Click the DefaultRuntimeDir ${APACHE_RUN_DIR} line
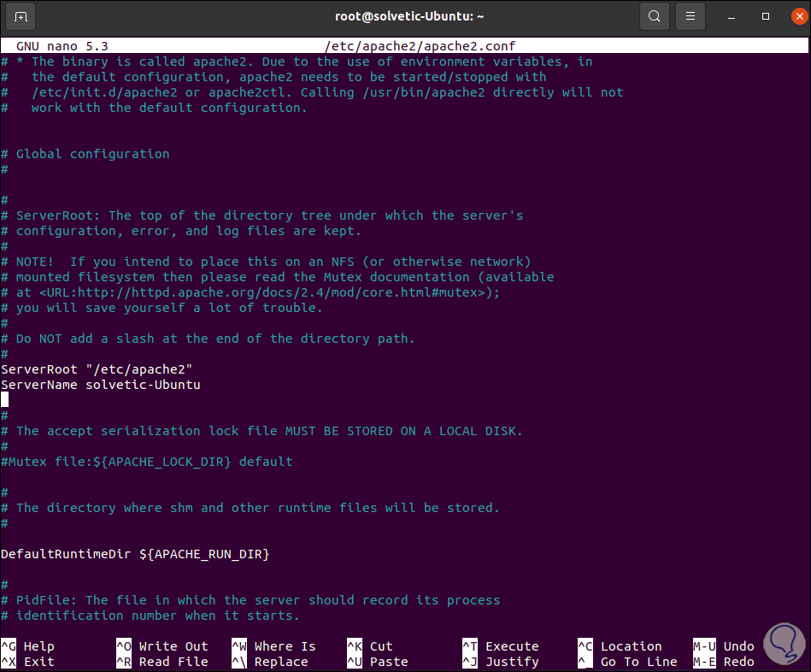 click(x=135, y=554)
